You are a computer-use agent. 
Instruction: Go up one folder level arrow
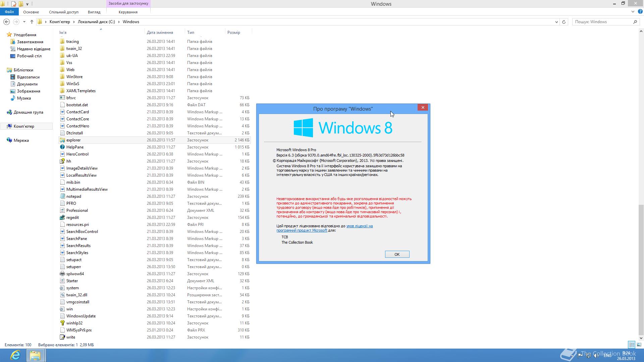pos(32,22)
